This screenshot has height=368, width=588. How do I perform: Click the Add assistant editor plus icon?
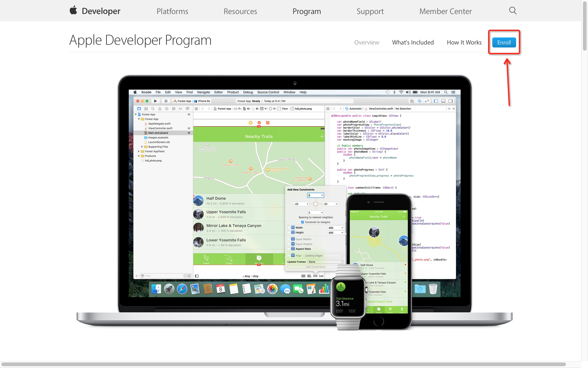449,109
